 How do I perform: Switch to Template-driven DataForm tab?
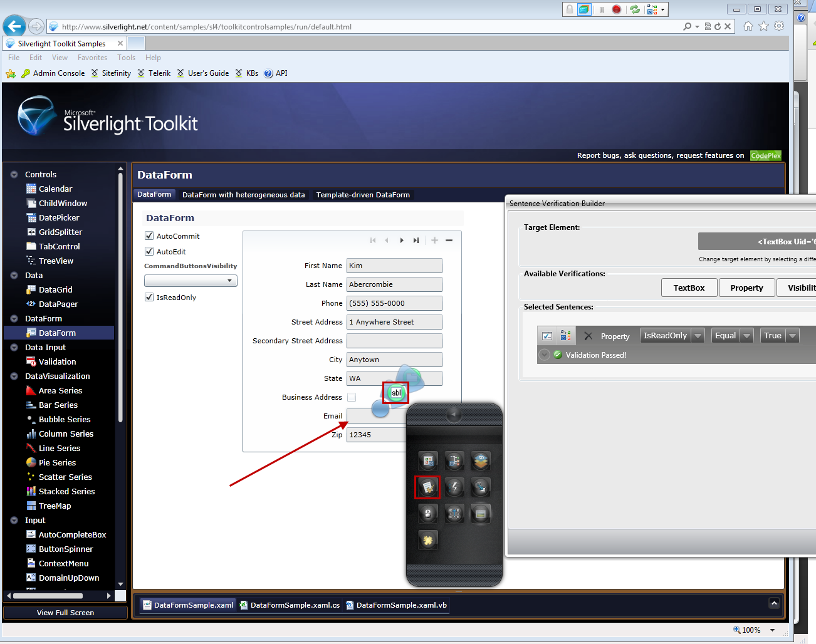tap(363, 195)
